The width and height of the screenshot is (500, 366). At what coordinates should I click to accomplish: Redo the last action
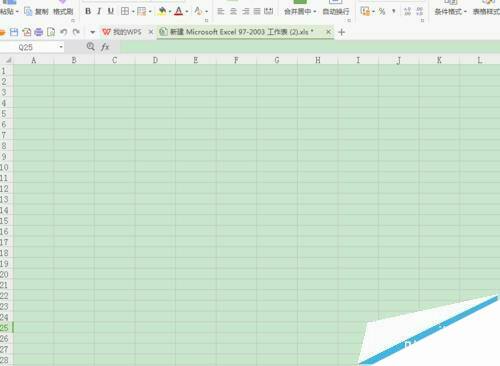[x=76, y=32]
